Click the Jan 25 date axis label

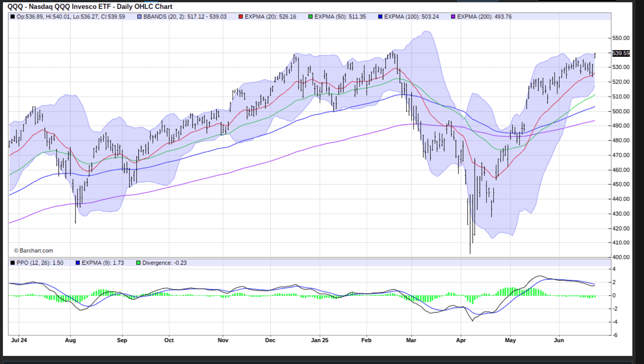(320, 340)
